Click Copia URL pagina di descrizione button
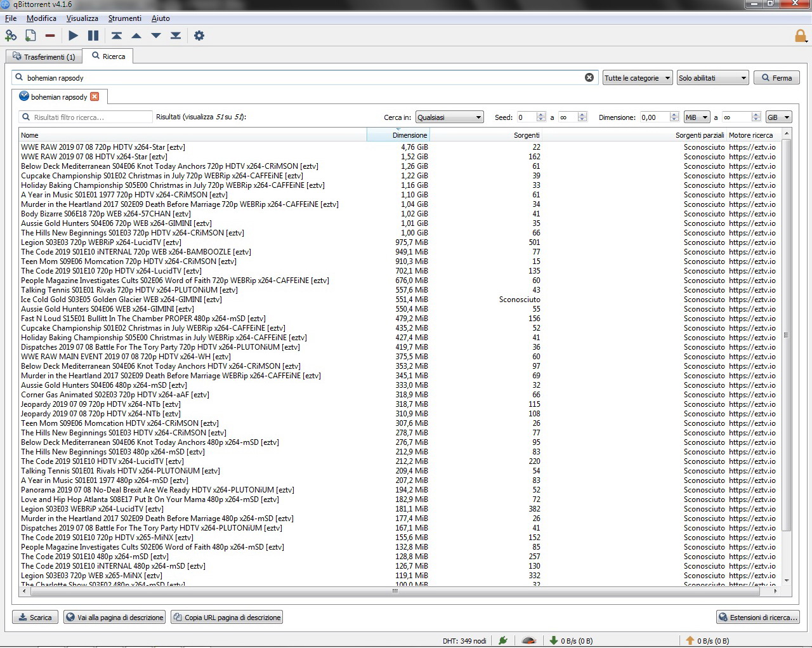This screenshot has height=648, width=812. (x=226, y=617)
